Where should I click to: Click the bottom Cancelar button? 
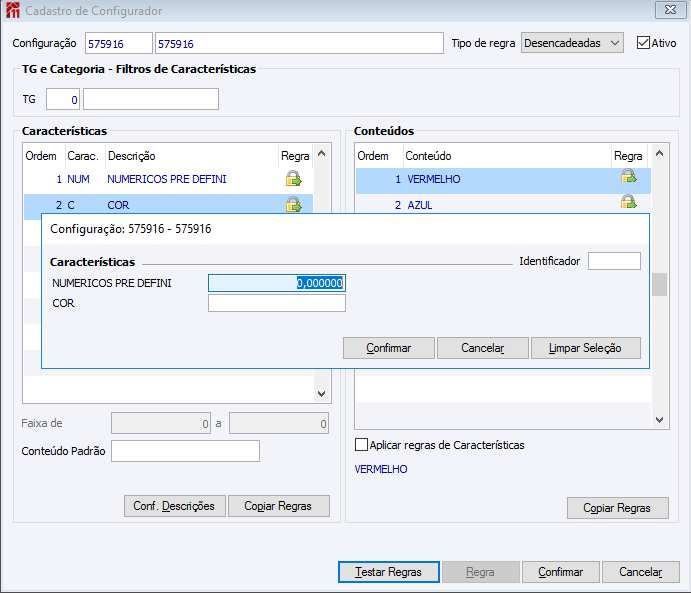pyautogui.click(x=641, y=572)
